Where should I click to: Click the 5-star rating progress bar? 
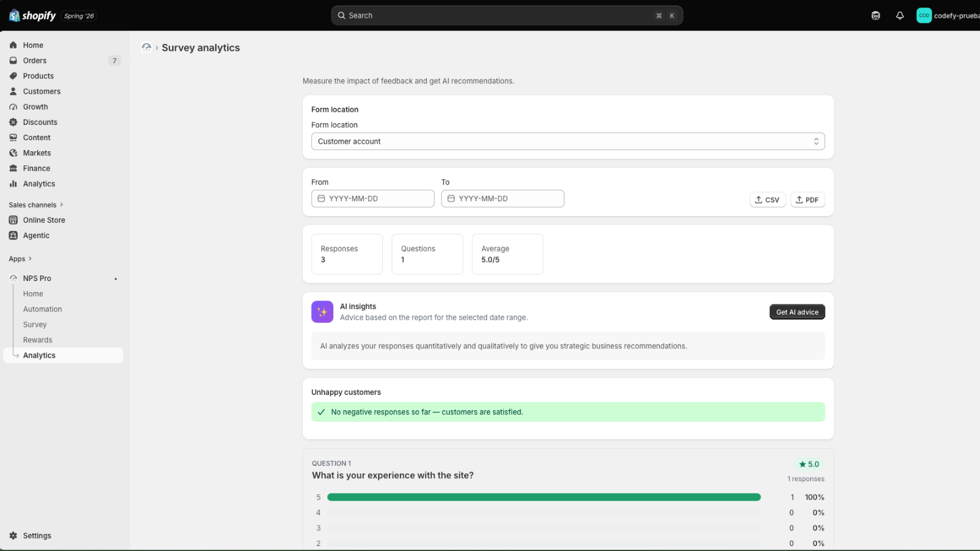point(544,497)
